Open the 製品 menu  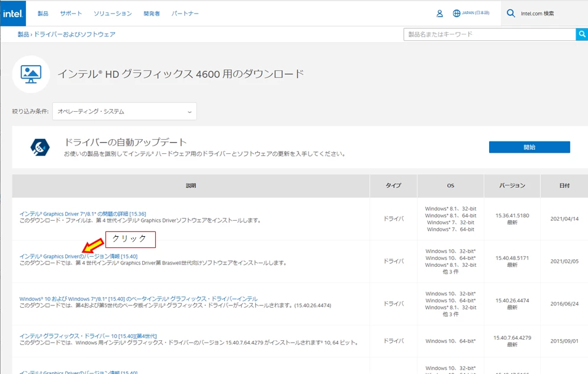pos(43,14)
